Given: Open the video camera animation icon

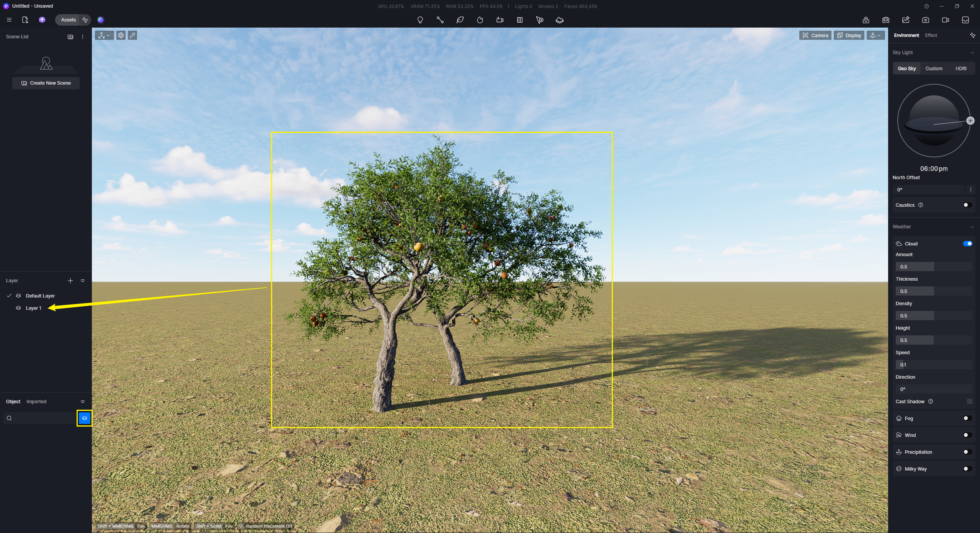Looking at the screenshot, I should point(946,20).
